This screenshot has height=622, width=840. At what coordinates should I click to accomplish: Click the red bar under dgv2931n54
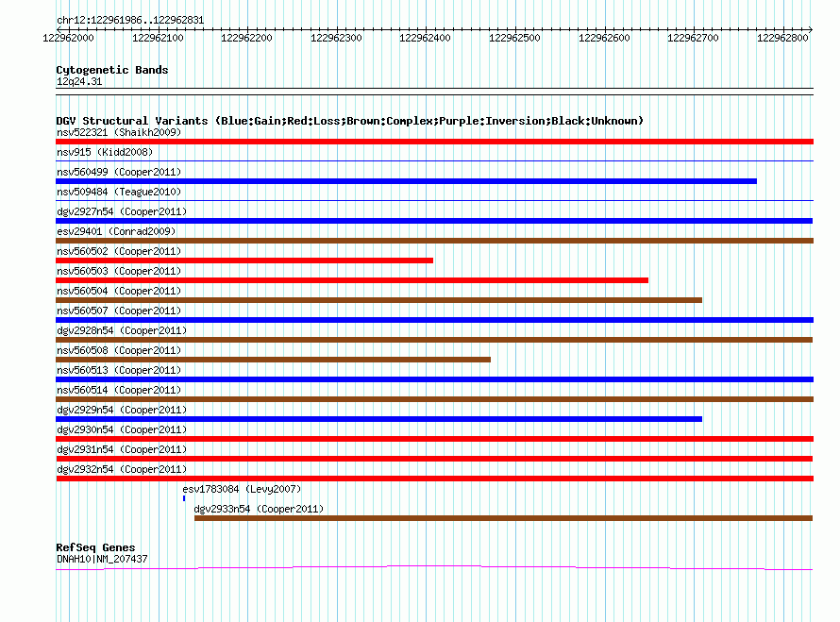(x=434, y=459)
